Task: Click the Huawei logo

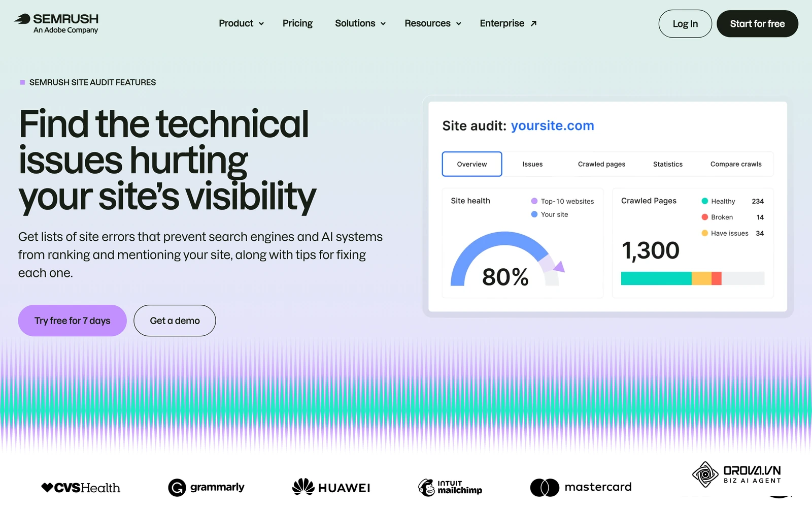Action: (331, 487)
